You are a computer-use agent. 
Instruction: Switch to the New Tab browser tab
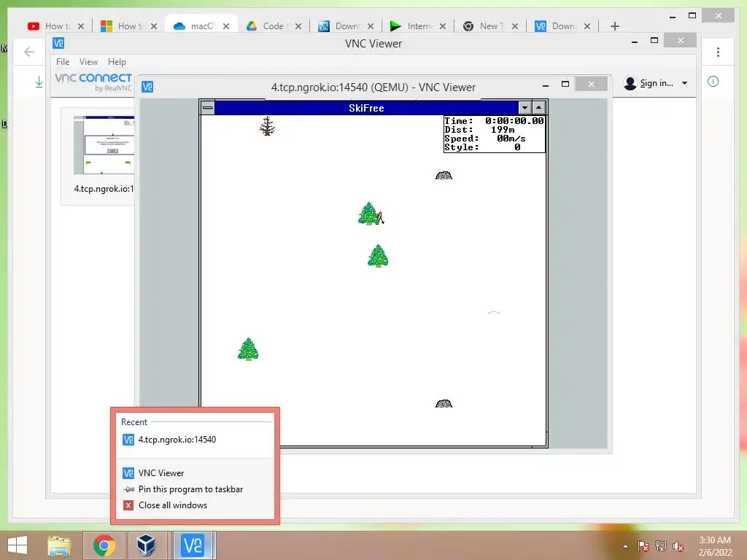click(489, 26)
